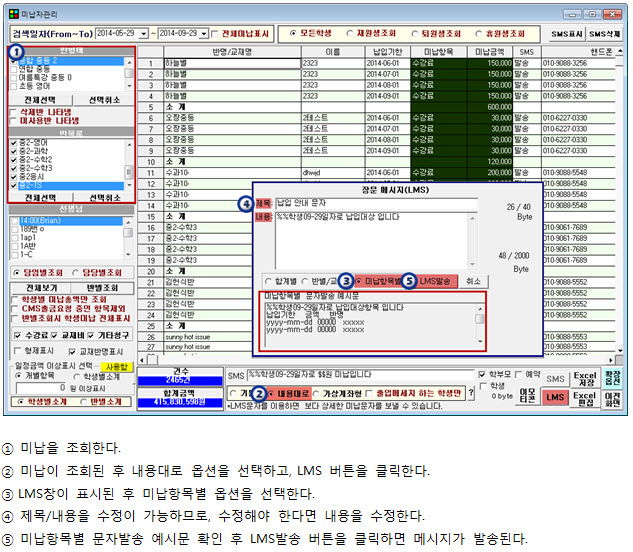The height and width of the screenshot is (552, 633).
Task: Click the LMS dialog 제목 input field
Action: coord(376,204)
